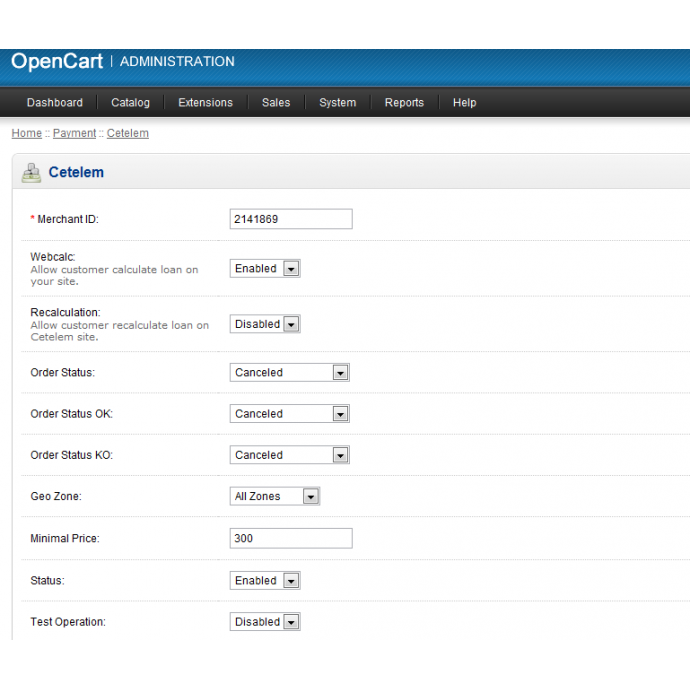Open the Catalog menu
The height and width of the screenshot is (690, 690).
[x=130, y=103]
